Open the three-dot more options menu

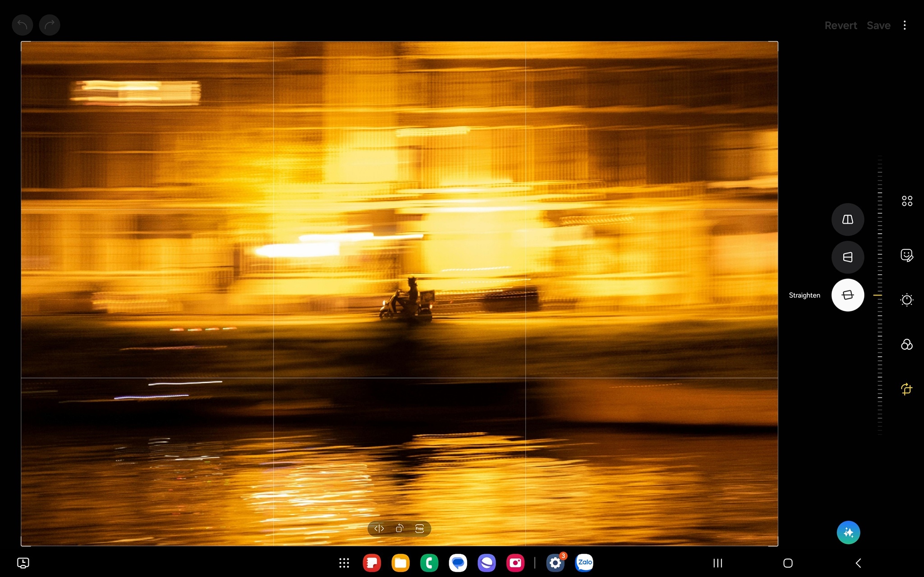(904, 25)
